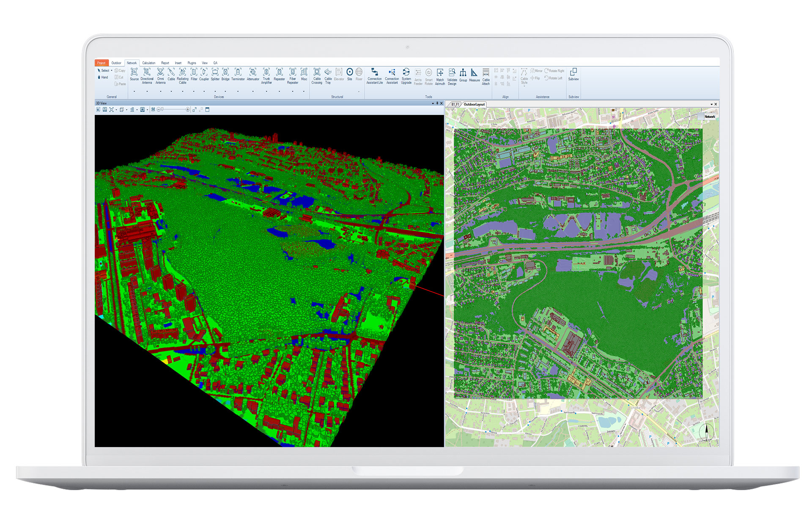Pick the Radiating Cable tool
Image resolution: width=812 pixels, height=524 pixels.
coord(182,76)
